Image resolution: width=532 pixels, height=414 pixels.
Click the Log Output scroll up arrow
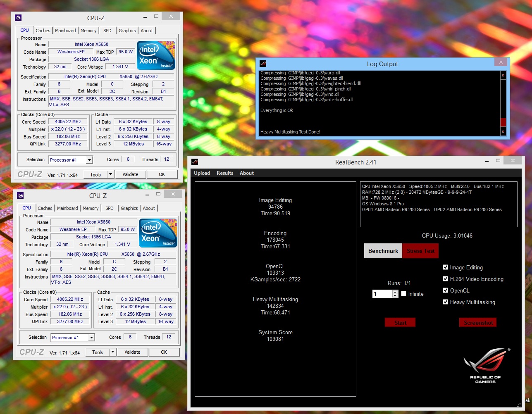[503, 76]
